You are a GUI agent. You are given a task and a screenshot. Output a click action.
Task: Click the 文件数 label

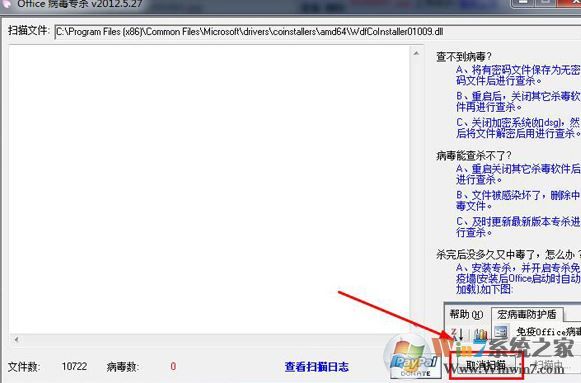point(24,367)
